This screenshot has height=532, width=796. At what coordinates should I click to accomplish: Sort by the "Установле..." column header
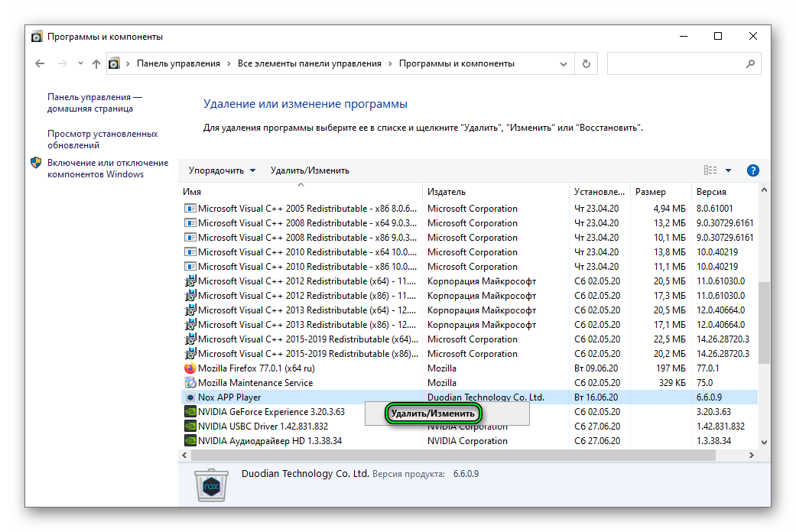599,192
